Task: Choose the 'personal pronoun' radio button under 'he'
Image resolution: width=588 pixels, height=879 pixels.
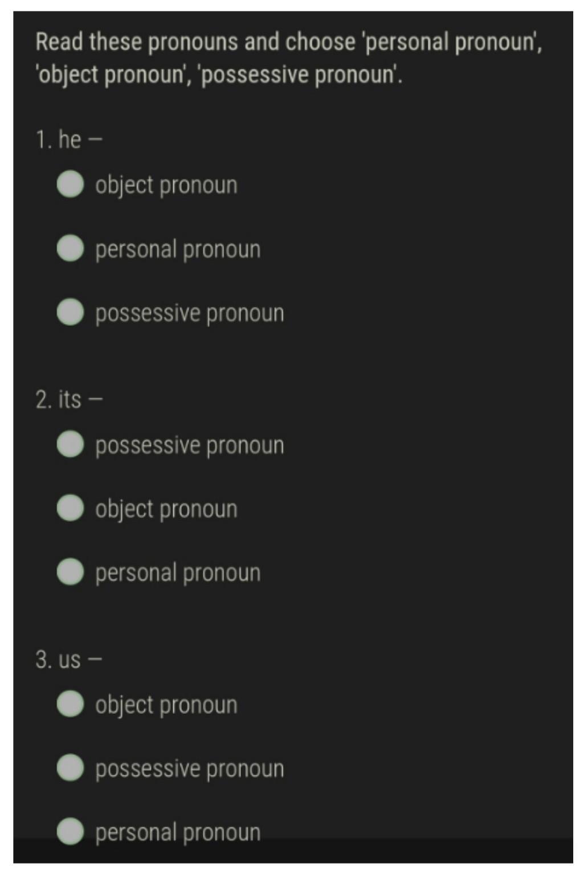Action: (70, 248)
